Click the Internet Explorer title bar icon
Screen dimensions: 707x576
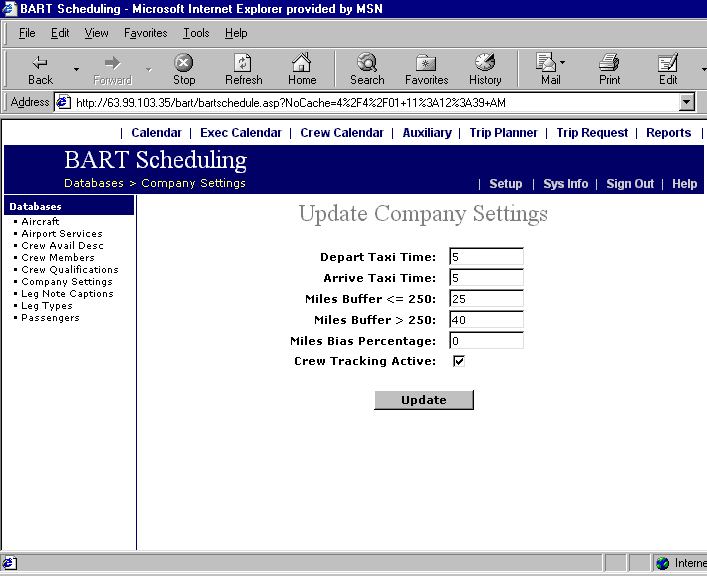click(x=9, y=9)
